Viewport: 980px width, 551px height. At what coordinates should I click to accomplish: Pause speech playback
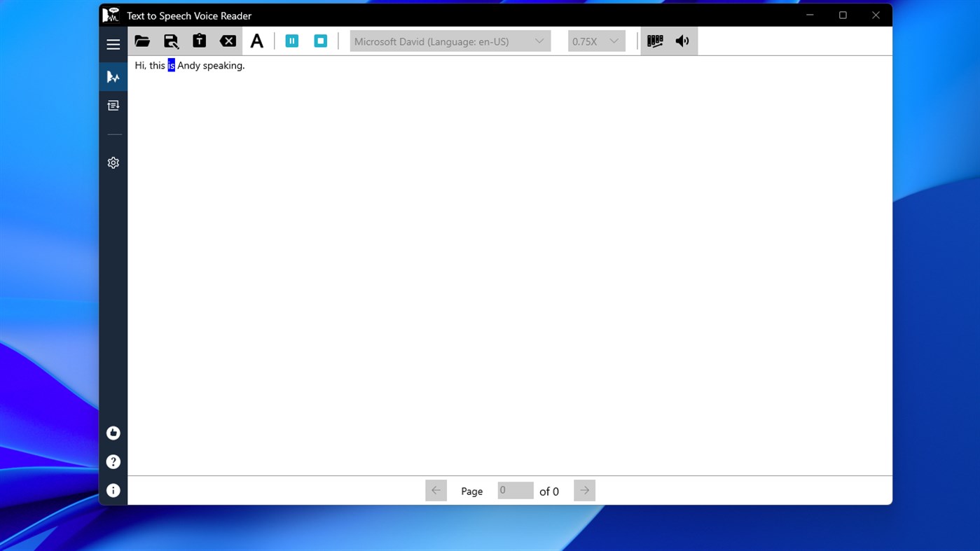(292, 41)
